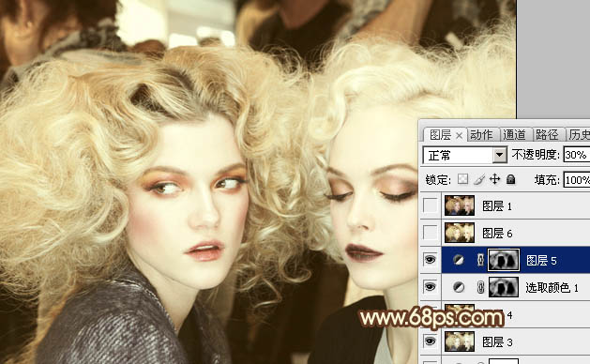Click the 填充 field showing 100%
590x364 pixels.
tap(577, 179)
